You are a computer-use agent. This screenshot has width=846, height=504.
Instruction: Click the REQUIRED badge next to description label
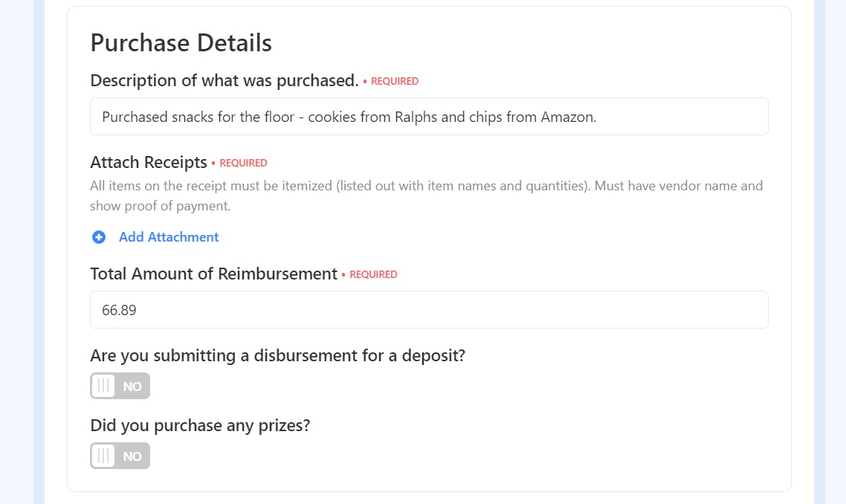click(x=395, y=81)
